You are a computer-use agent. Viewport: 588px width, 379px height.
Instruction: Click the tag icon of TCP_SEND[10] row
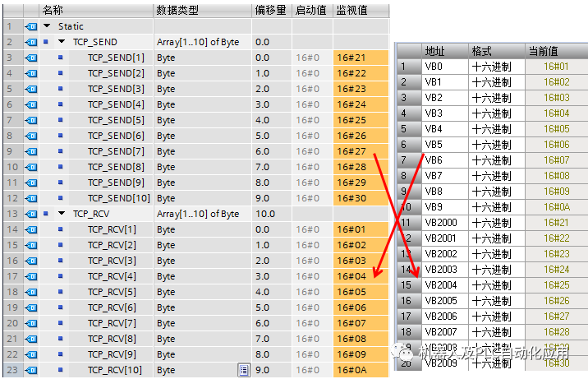pyautogui.click(x=31, y=198)
